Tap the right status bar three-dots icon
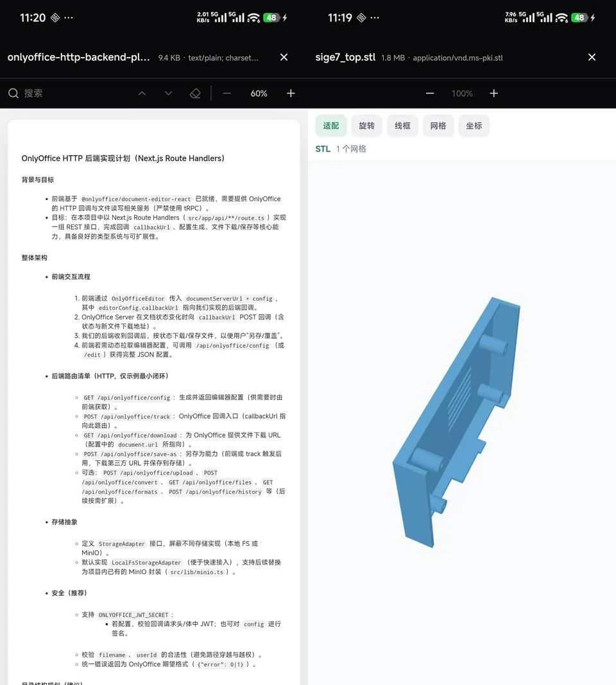 coord(375,17)
